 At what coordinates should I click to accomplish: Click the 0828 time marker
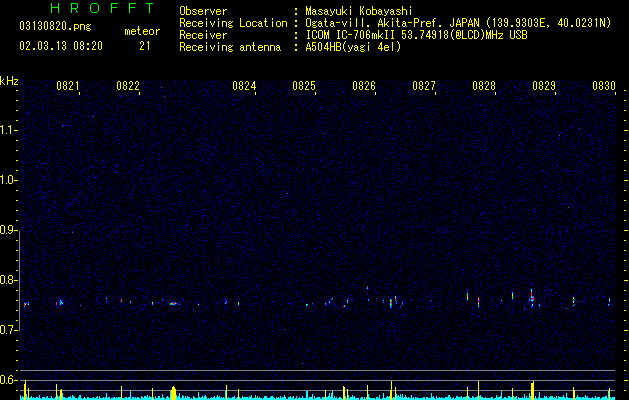click(484, 86)
